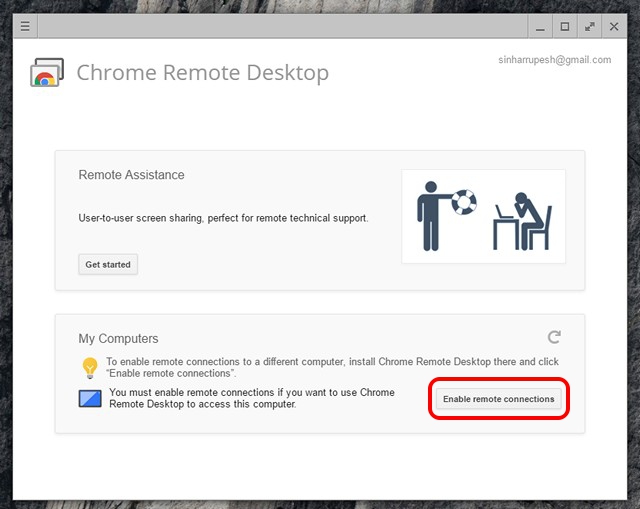Click Enable remote connections button
Viewport: 640px width, 509px height.
tap(498, 399)
